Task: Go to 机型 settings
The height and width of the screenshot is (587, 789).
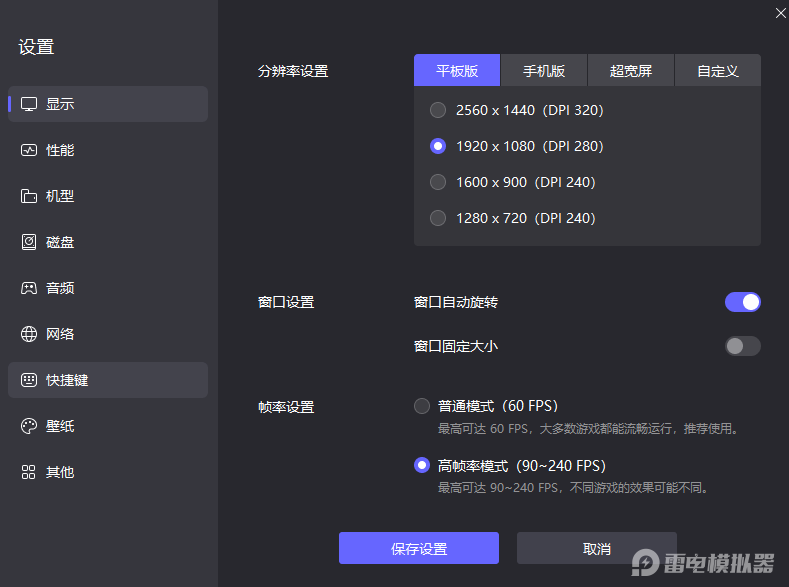Action: tap(108, 196)
